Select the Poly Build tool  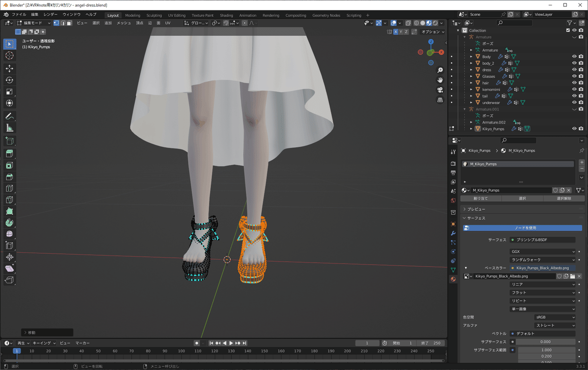click(x=9, y=211)
